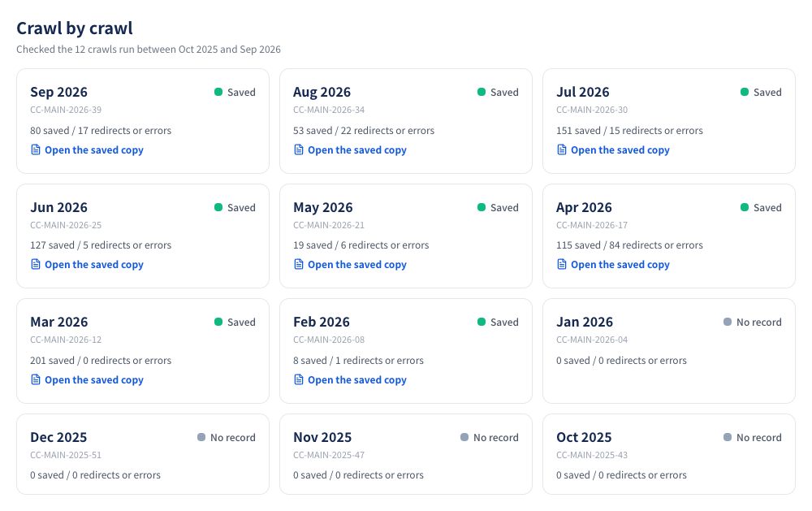The image size is (812, 511).
Task: Click the document icon in Apr 2026 card
Action: tap(562, 264)
